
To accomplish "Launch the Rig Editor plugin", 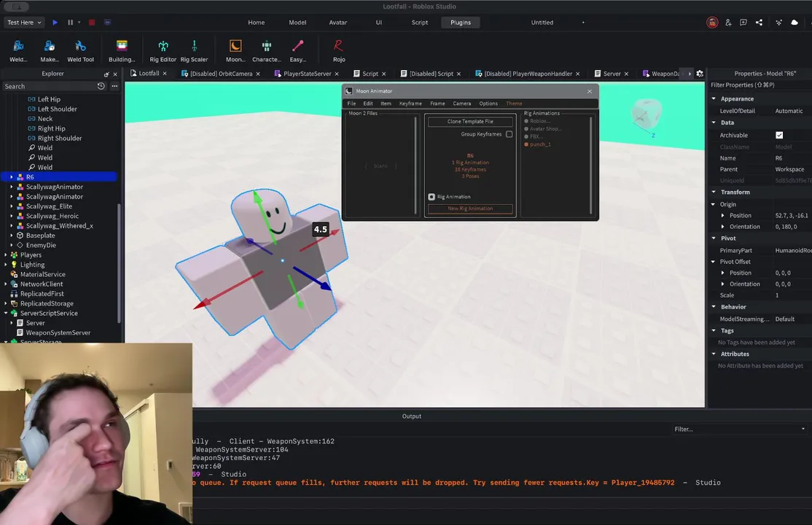I will tap(163, 51).
